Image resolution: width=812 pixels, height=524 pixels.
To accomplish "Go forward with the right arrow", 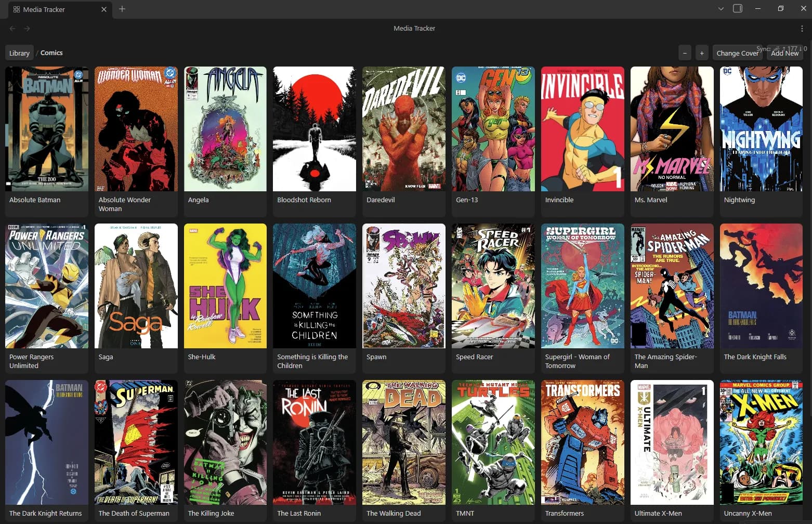I will pos(27,29).
